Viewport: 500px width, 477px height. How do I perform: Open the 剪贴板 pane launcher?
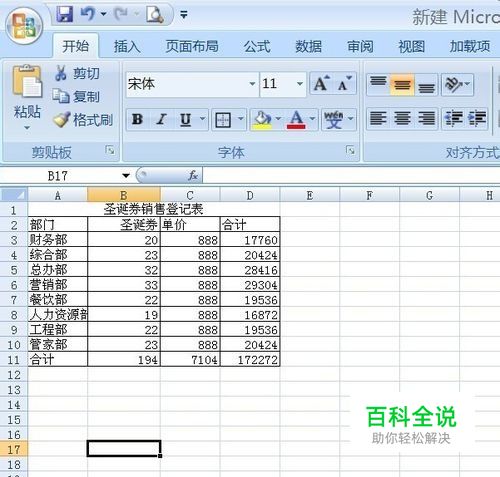point(110,150)
